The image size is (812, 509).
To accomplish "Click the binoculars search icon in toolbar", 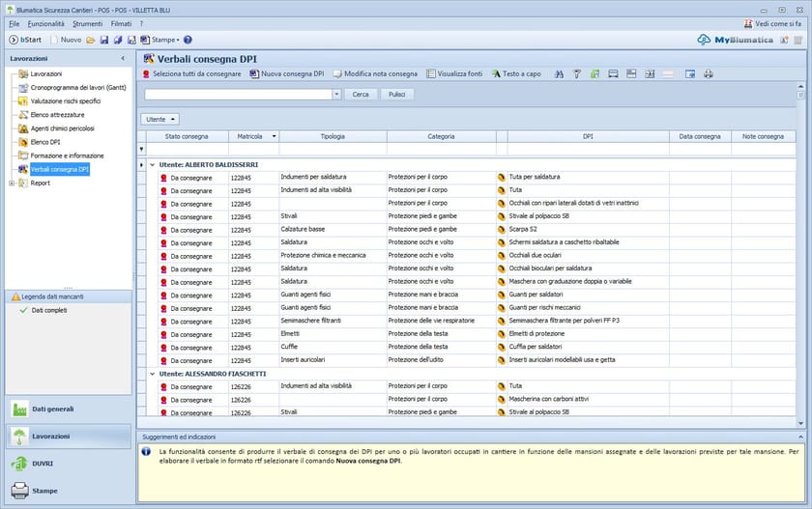I will point(560,73).
